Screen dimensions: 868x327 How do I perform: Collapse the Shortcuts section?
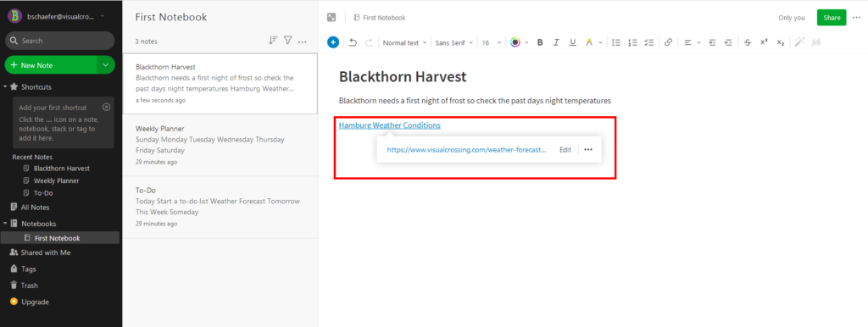6,87
